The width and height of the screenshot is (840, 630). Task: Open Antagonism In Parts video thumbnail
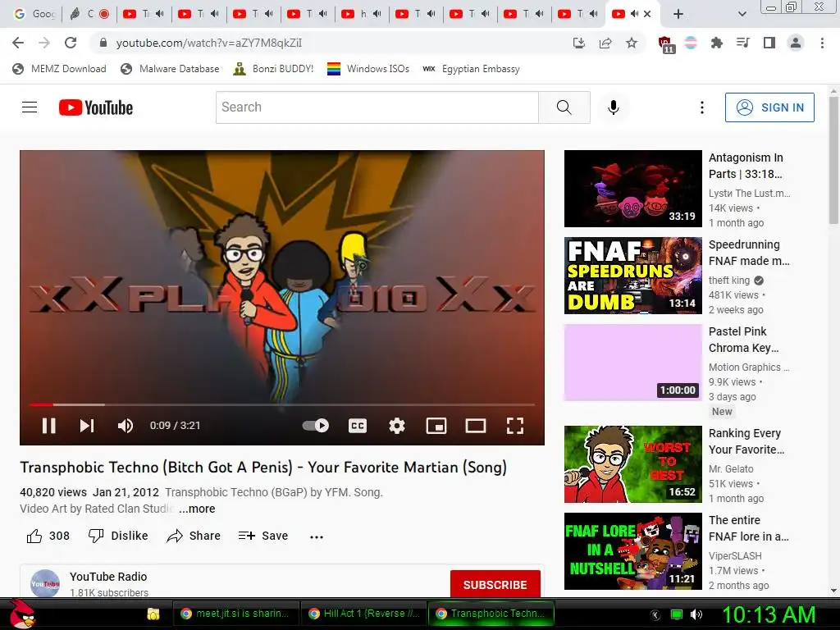[x=632, y=189]
